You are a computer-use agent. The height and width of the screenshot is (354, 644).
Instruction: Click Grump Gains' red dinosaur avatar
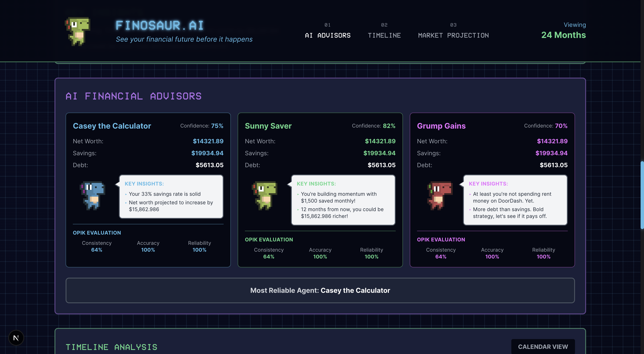click(x=440, y=196)
